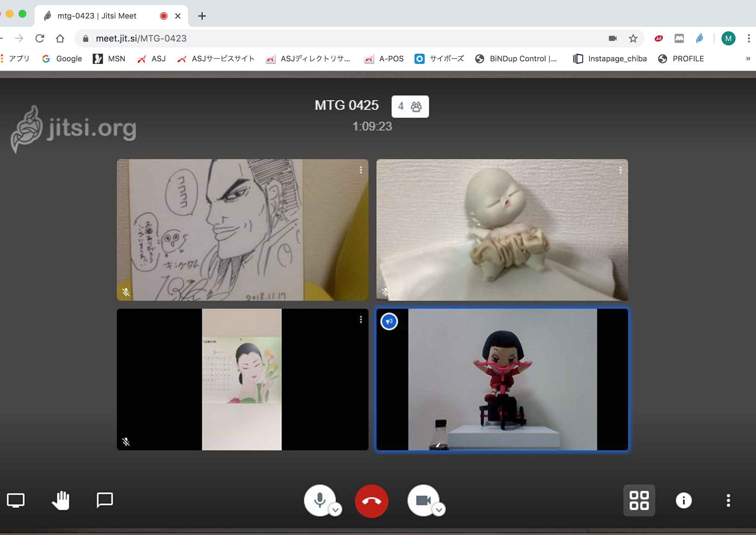The image size is (756, 535).
Task: Maximize the Chrome window with green button
Action: coord(22,14)
